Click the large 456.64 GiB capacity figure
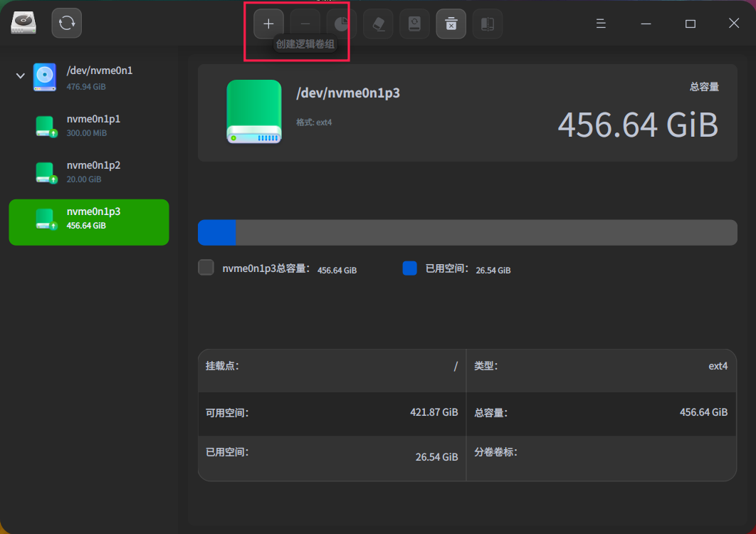This screenshot has height=534, width=756. [638, 125]
